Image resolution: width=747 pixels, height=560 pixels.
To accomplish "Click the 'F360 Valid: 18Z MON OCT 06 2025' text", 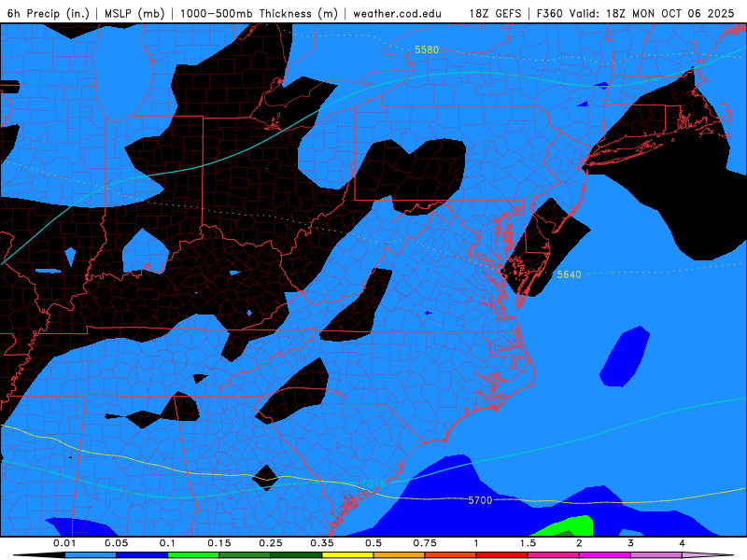I will [x=635, y=13].
